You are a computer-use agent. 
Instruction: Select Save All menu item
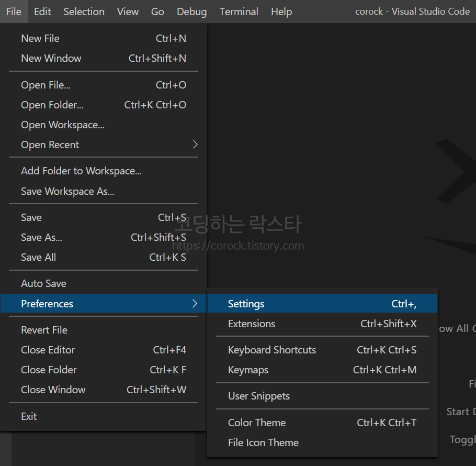(x=104, y=257)
